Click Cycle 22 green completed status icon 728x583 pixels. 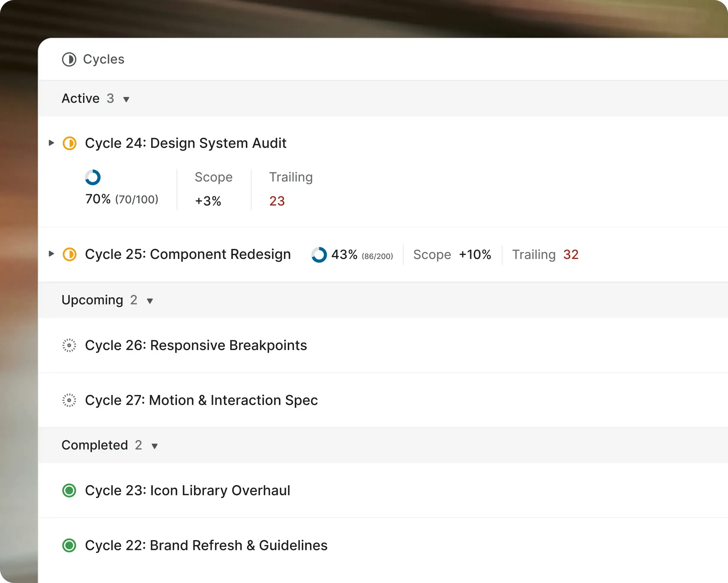(x=69, y=545)
